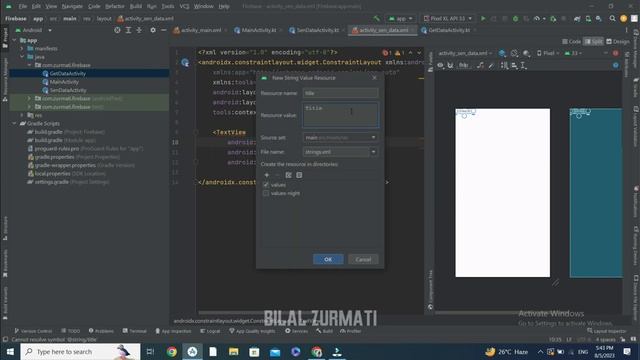The height and width of the screenshot is (360, 640).
Task: Collapse the java folder
Action: (22, 57)
